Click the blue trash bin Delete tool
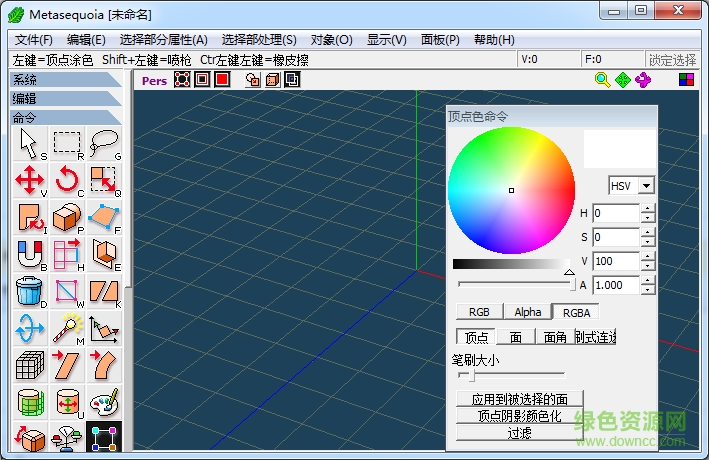709x460 pixels. pyautogui.click(x=30, y=291)
